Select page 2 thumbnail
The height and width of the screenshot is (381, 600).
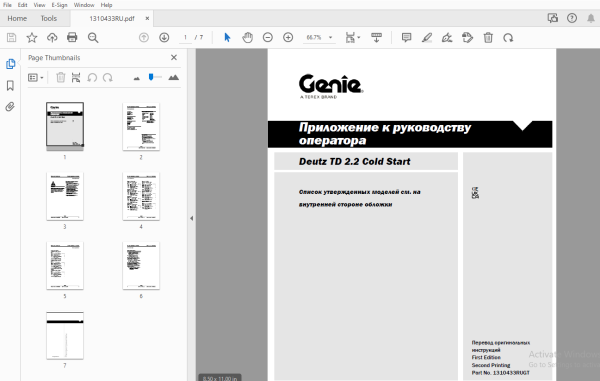(141, 127)
